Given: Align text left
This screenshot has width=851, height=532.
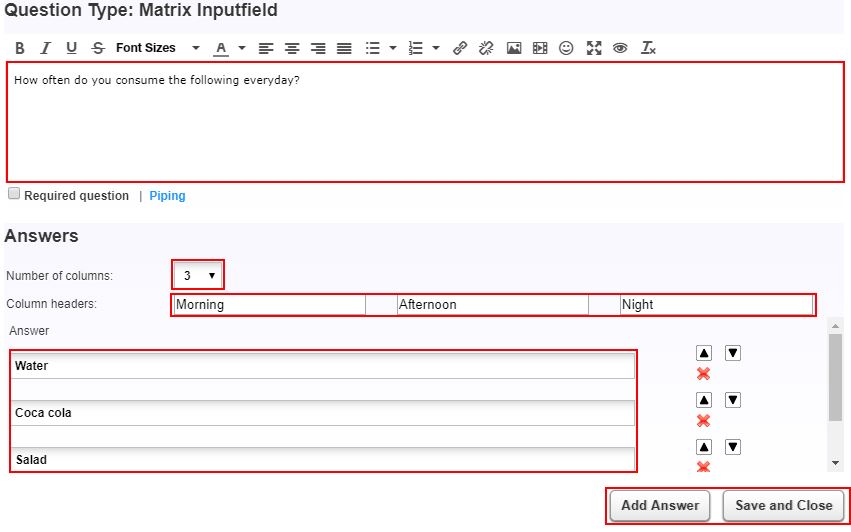Looking at the screenshot, I should pyautogui.click(x=265, y=48).
